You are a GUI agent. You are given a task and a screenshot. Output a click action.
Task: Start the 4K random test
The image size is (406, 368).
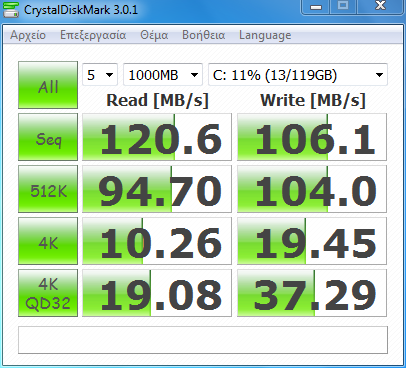(48, 241)
